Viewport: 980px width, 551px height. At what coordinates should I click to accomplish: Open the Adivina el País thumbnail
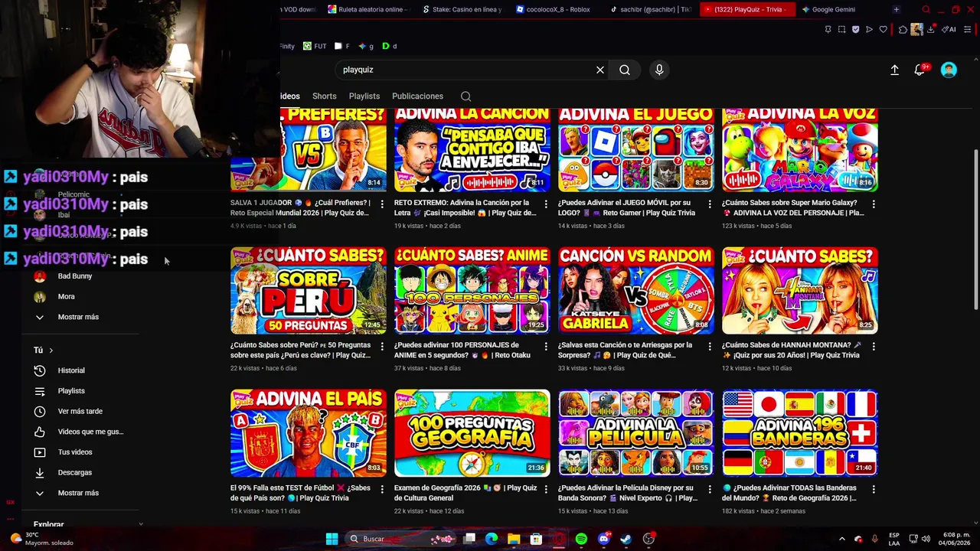[x=309, y=433]
